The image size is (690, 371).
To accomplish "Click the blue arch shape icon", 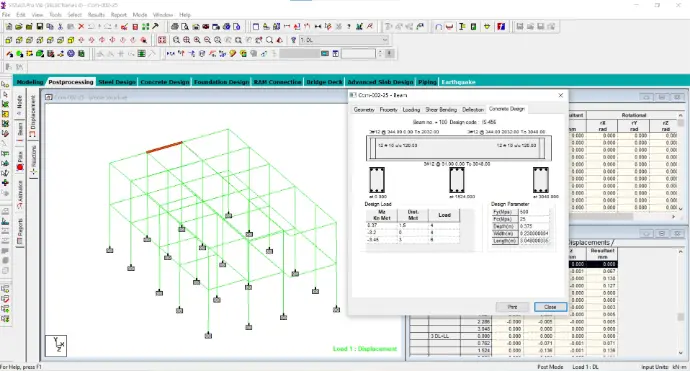I will [438, 27].
